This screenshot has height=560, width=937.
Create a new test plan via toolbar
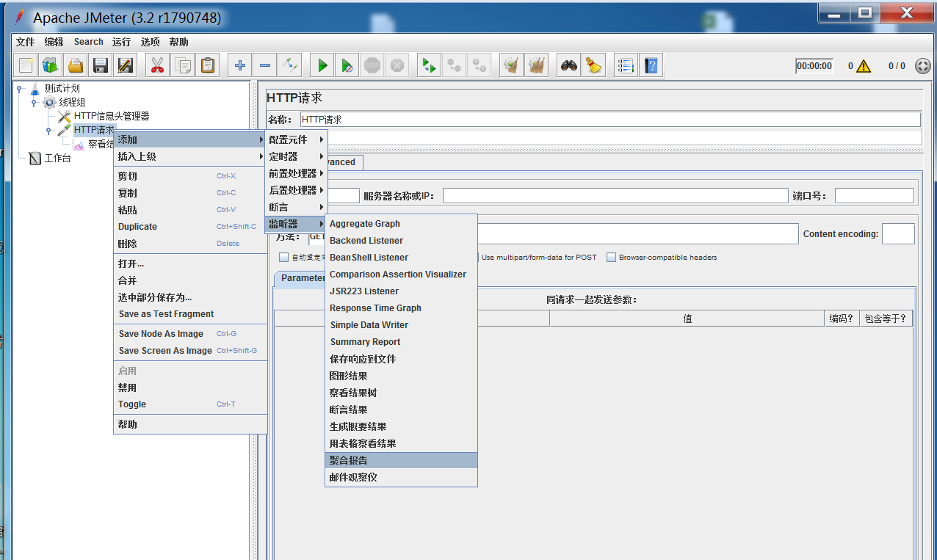26,65
